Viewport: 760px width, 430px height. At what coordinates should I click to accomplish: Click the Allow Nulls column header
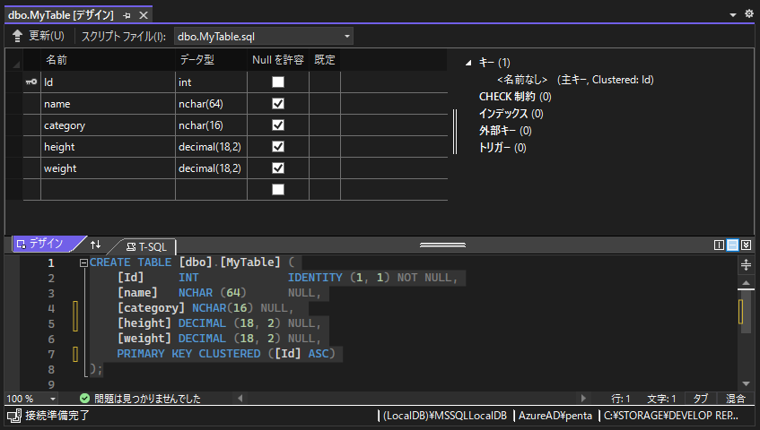(x=278, y=60)
